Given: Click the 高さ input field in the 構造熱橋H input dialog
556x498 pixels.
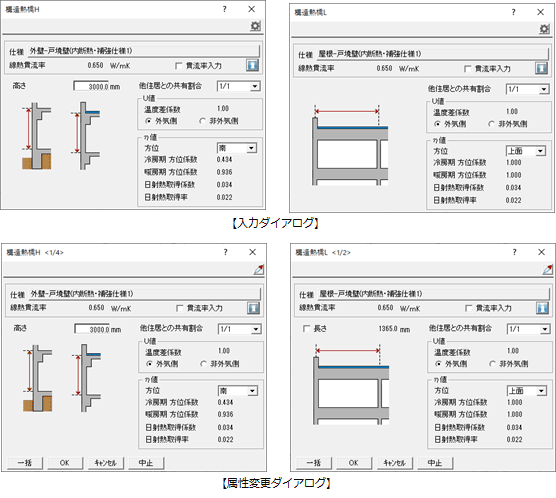Looking at the screenshot, I should tap(91, 86).
